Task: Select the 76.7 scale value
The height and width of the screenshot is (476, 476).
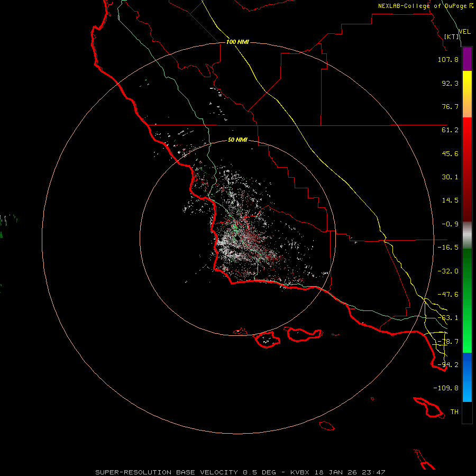Action: (450, 106)
